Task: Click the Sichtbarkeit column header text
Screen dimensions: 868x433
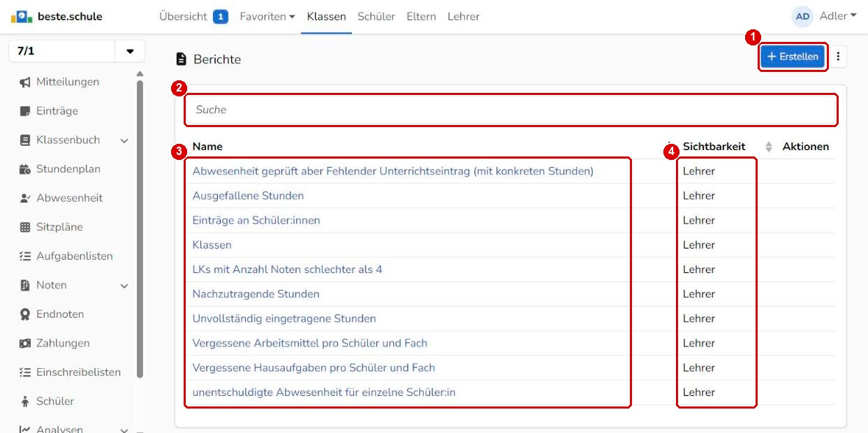Action: point(714,147)
